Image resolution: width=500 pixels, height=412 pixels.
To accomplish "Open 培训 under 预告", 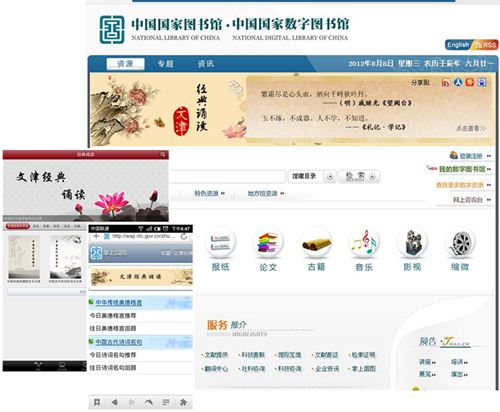I will [x=459, y=362].
